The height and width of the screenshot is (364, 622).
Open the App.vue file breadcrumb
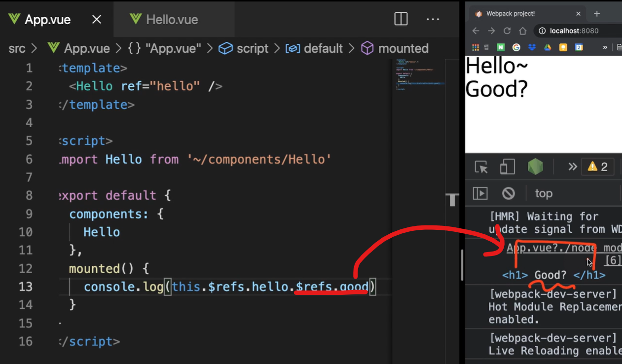click(78, 48)
